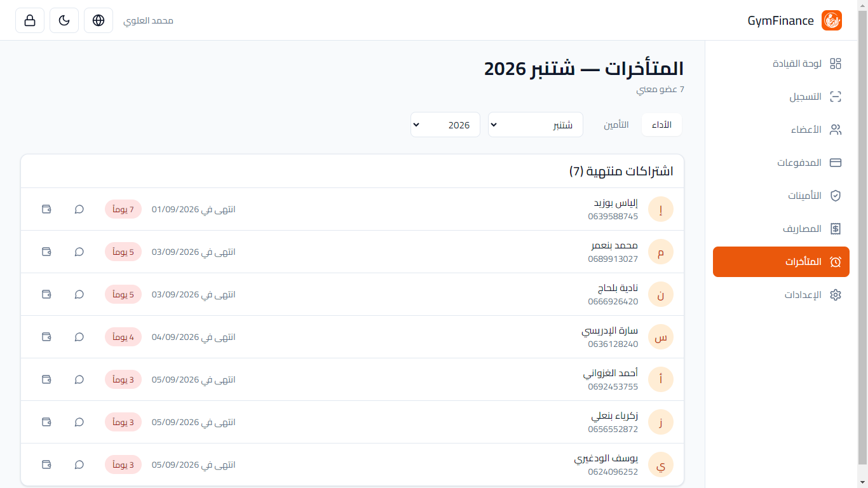Screen dimensions: 868x488
Task: Click the name إلياس بوزيد
Action: click(x=616, y=203)
